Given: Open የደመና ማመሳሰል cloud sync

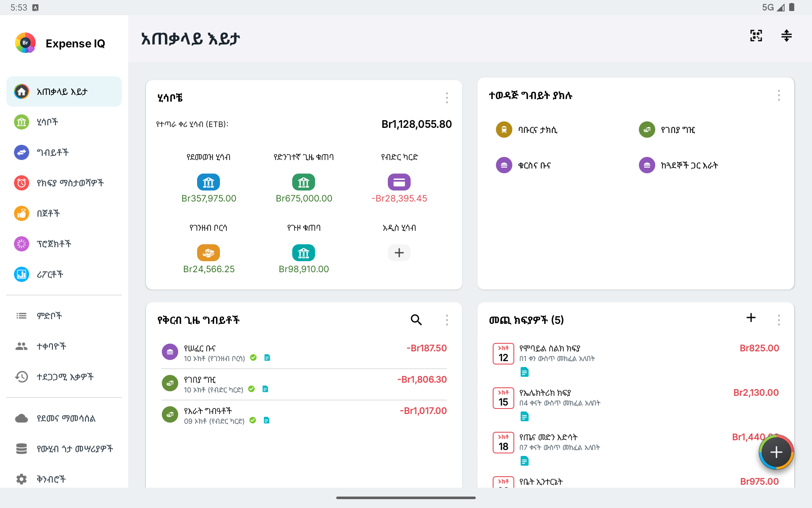Looking at the screenshot, I should [x=64, y=418].
